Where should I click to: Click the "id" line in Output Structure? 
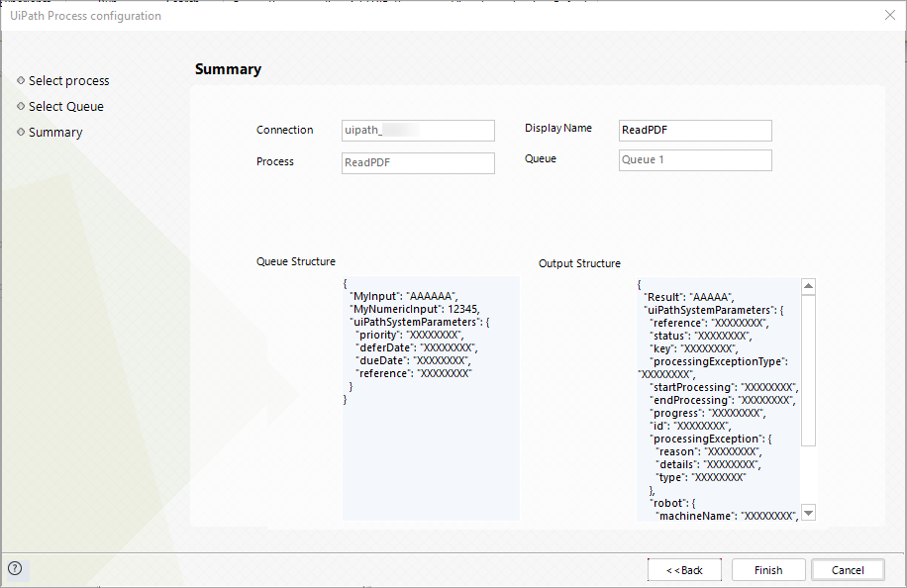coord(690,426)
